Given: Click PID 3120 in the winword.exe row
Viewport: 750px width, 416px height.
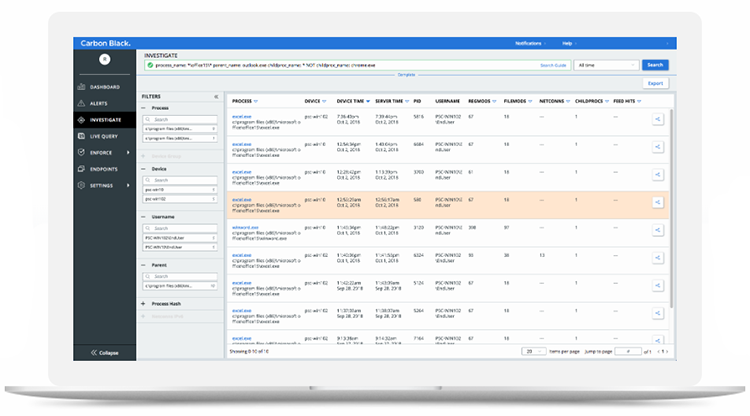Looking at the screenshot, I should (419, 228).
